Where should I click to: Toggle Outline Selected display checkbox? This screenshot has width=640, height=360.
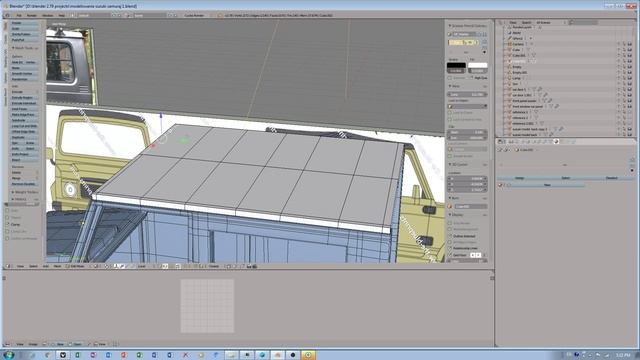point(450,236)
